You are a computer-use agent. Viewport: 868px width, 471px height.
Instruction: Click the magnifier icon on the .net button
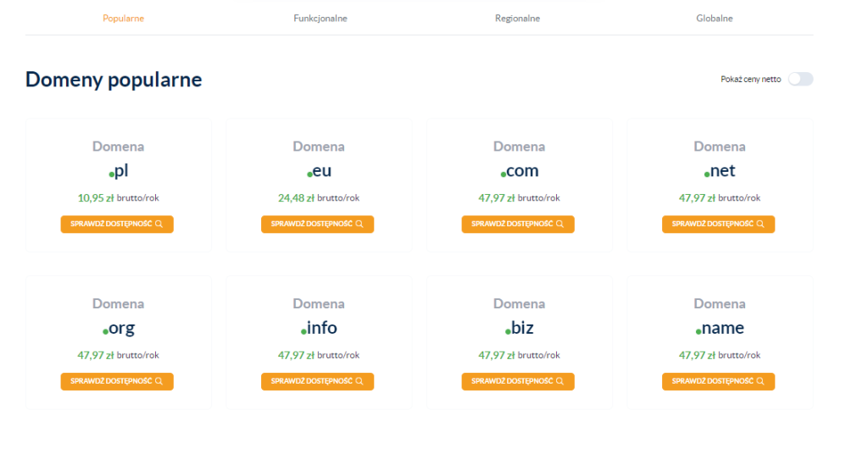pyautogui.click(x=760, y=224)
